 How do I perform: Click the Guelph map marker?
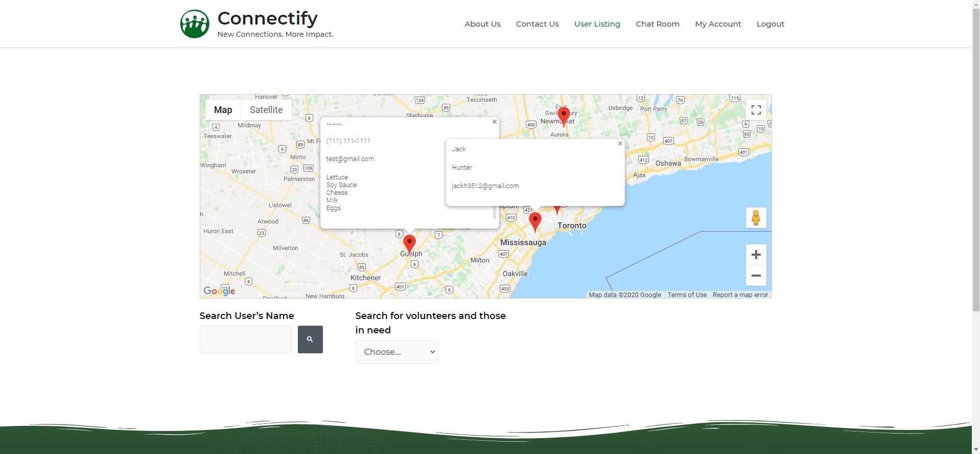409,244
